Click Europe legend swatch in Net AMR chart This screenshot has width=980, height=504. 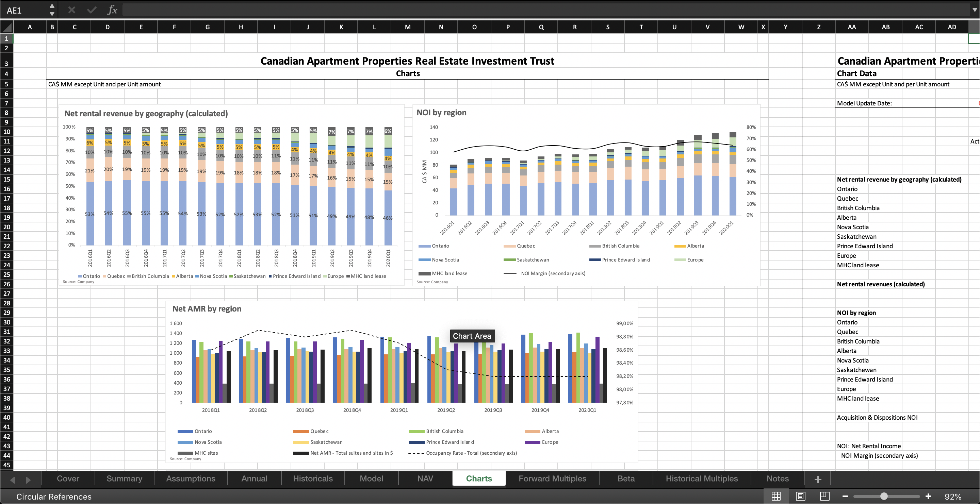point(532,442)
